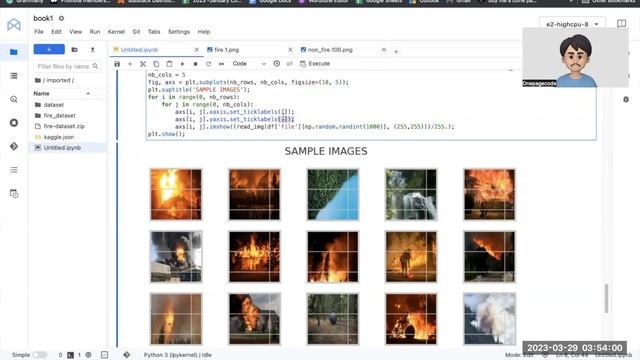Open the Kernel menu
The height and width of the screenshot is (360, 640).
click(116, 31)
